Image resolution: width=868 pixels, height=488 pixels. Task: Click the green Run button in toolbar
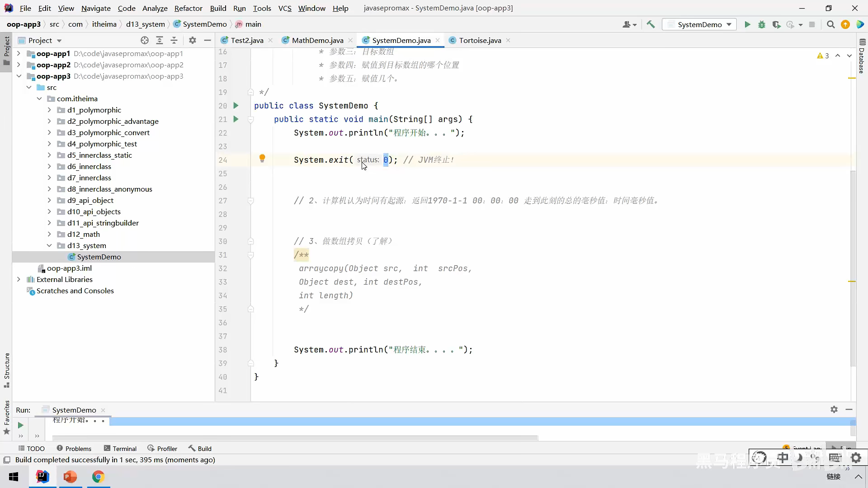pyautogui.click(x=747, y=24)
